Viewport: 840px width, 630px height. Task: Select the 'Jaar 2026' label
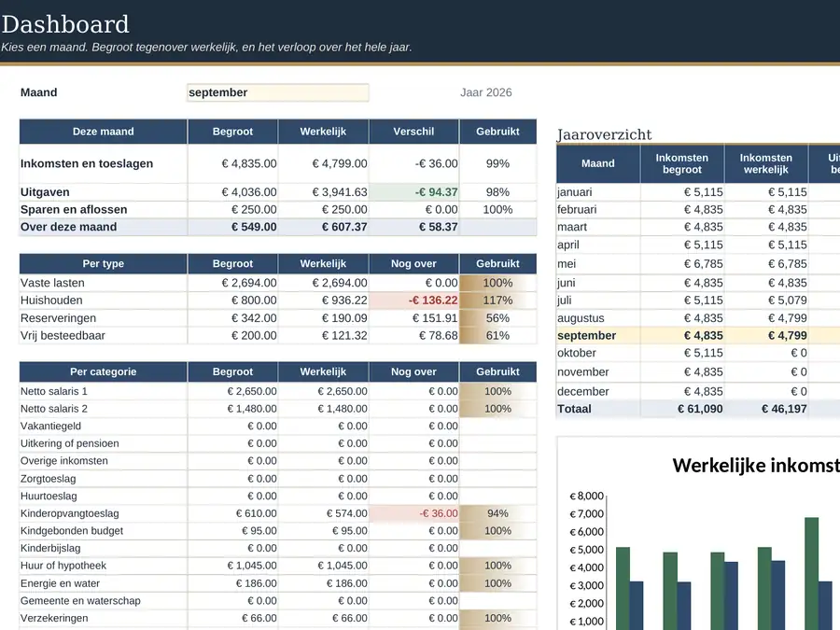(486, 92)
